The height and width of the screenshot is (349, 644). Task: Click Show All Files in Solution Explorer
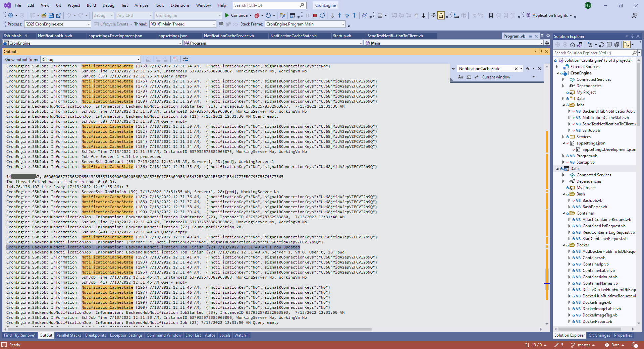tap(616, 45)
